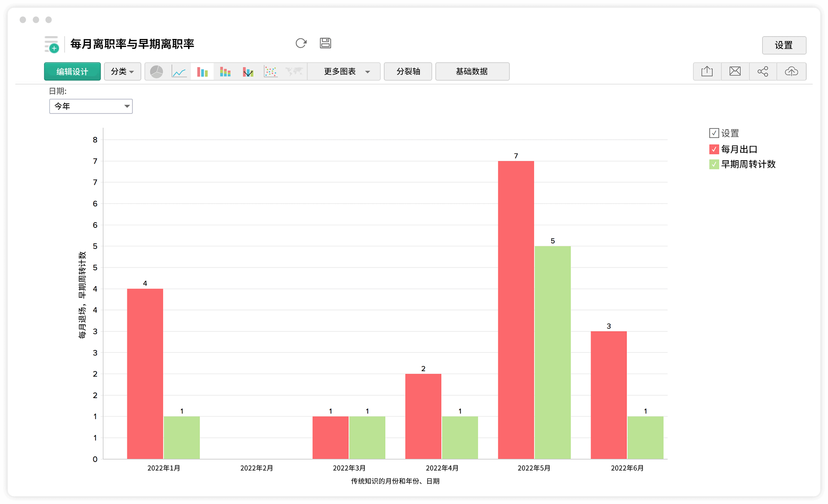Screen dimensions: 828x504
Task: Pick the scatter plot chart icon
Action: (270, 71)
